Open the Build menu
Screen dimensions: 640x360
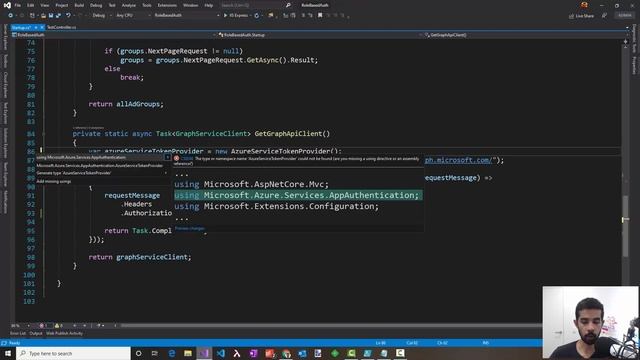79,5
